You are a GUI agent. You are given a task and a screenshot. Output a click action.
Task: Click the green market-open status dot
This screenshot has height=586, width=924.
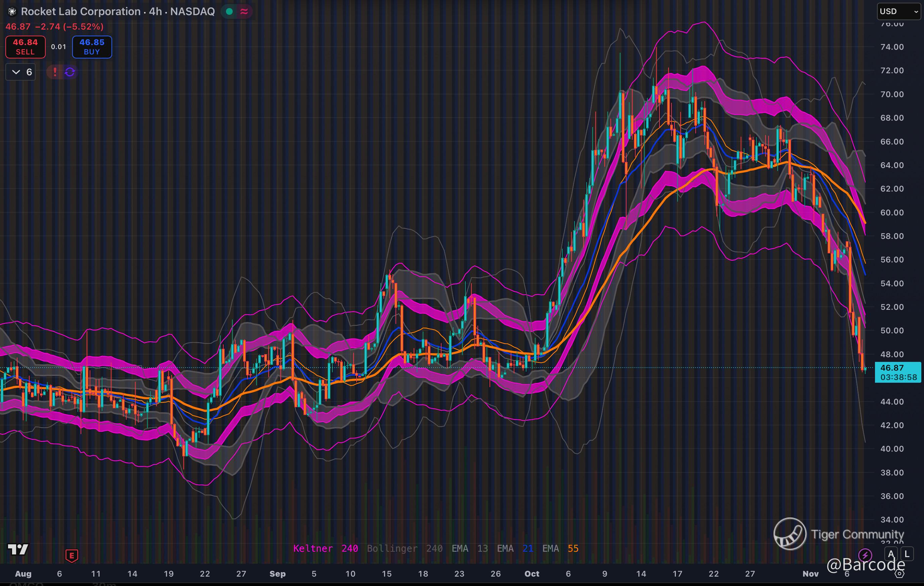pyautogui.click(x=229, y=11)
